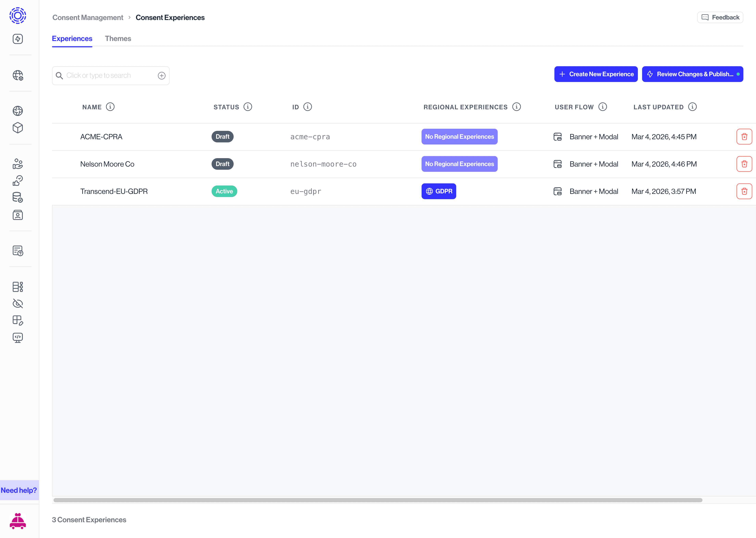Click Review Changes & Publish
This screenshot has width=756, height=538.
[x=692, y=74]
